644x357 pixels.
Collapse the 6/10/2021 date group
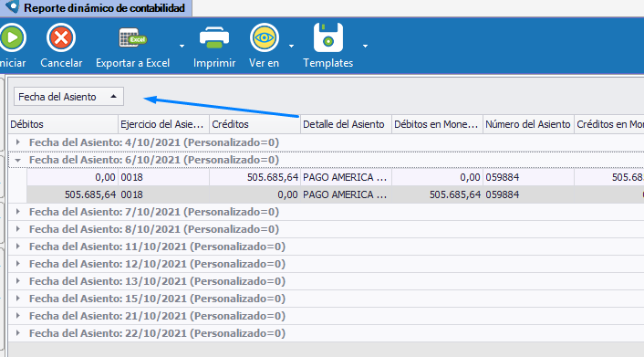[x=17, y=160]
